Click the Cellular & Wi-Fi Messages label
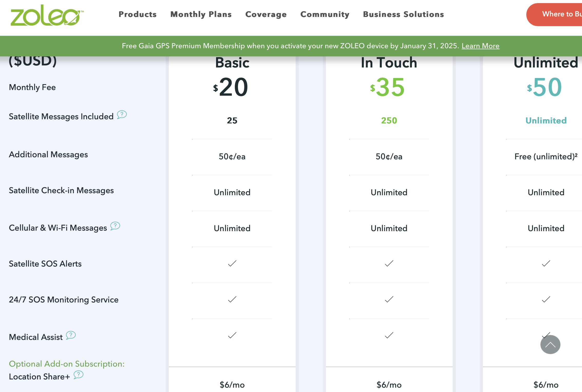Viewport: 582px width, 392px height. [58, 228]
